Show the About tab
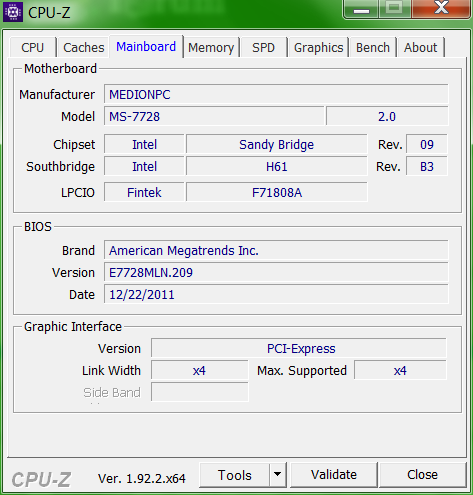The image size is (473, 495). [421, 47]
